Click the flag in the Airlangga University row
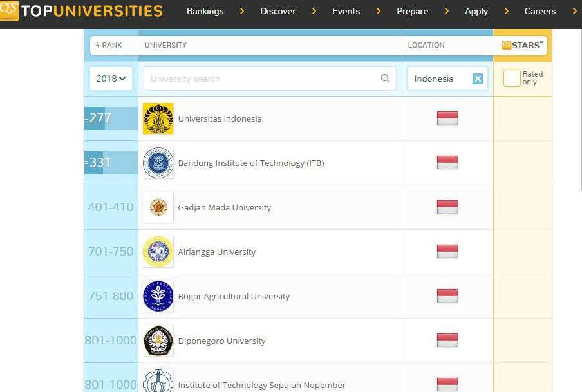582x392 pixels. click(447, 251)
